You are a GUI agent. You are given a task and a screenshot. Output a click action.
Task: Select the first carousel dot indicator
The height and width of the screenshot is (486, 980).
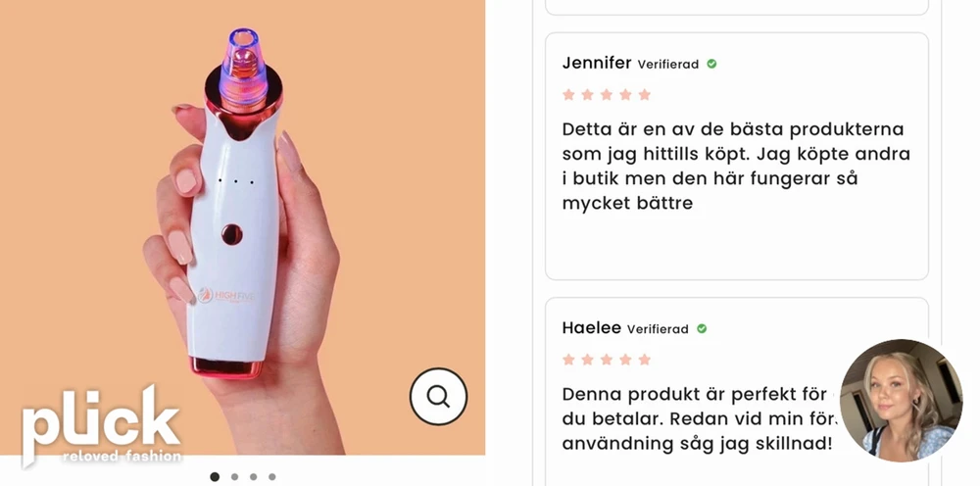tap(215, 476)
